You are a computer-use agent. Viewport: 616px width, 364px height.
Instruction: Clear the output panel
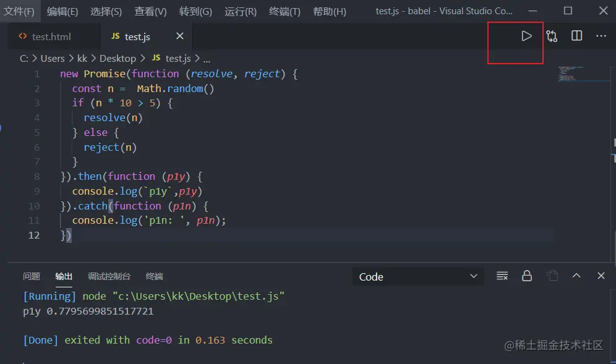502,276
